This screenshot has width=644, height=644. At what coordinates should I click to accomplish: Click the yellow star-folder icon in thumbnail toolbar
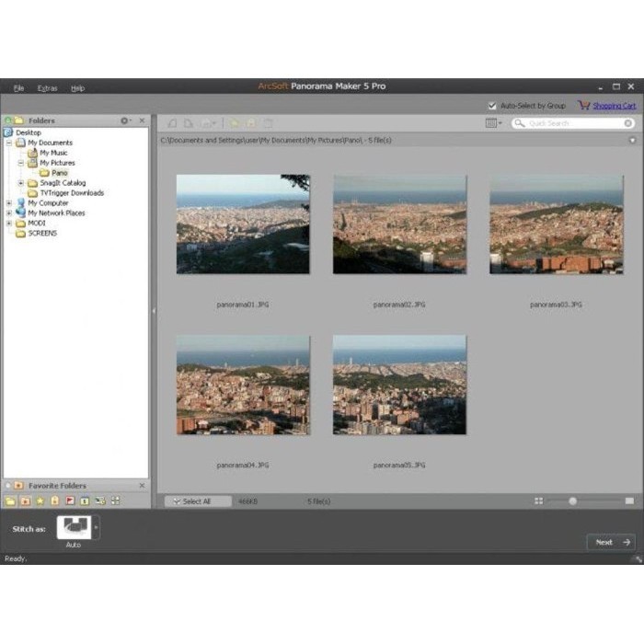pyautogui.click(x=234, y=123)
